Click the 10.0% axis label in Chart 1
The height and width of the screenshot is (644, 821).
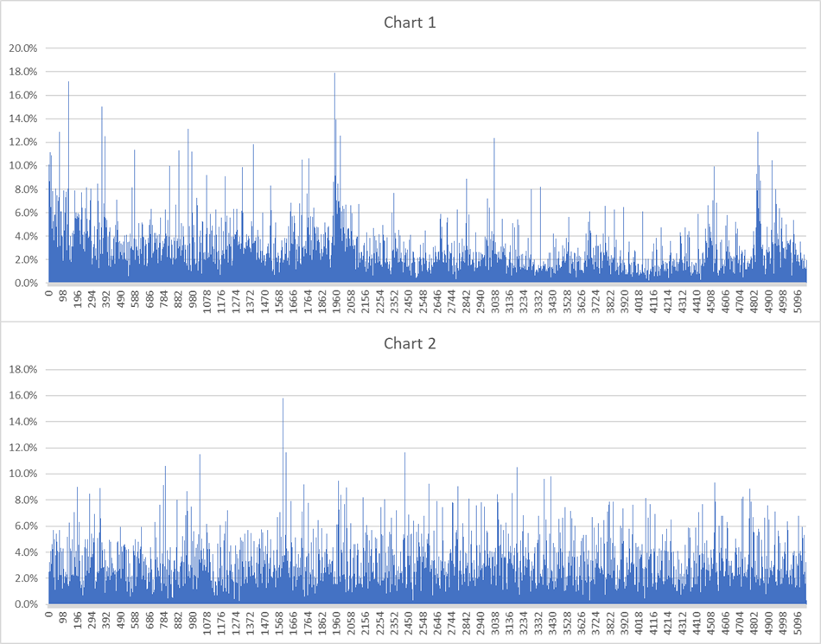point(23,166)
